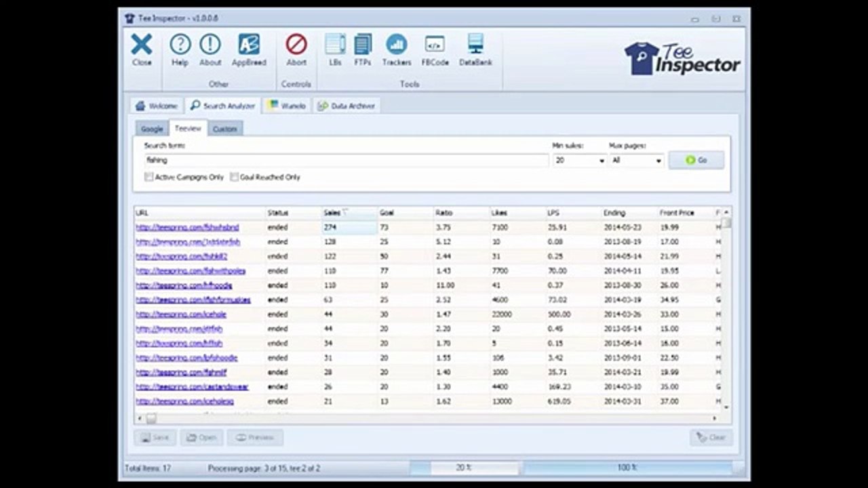The width and height of the screenshot is (868, 488).
Task: Open the DataBank tool
Action: 475,50
